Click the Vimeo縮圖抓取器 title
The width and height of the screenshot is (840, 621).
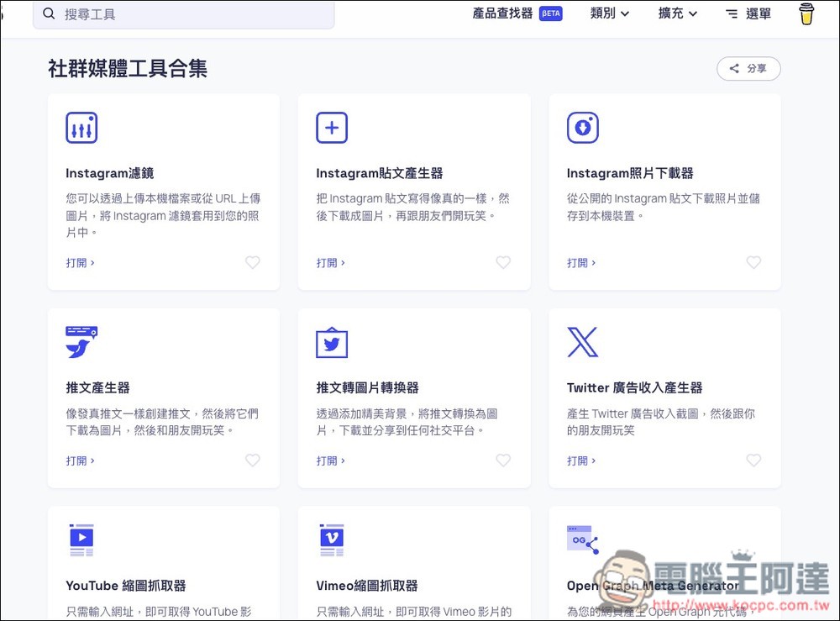tap(367, 587)
